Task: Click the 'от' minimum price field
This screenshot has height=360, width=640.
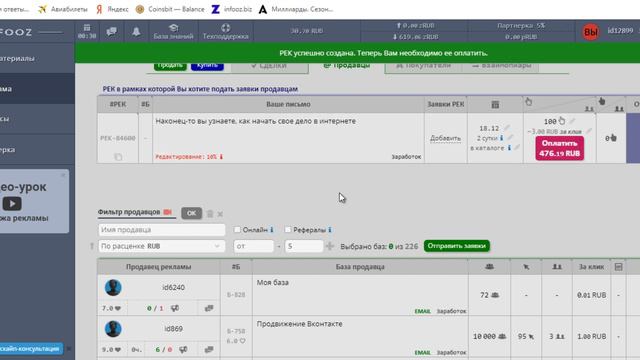Action: 253,246
